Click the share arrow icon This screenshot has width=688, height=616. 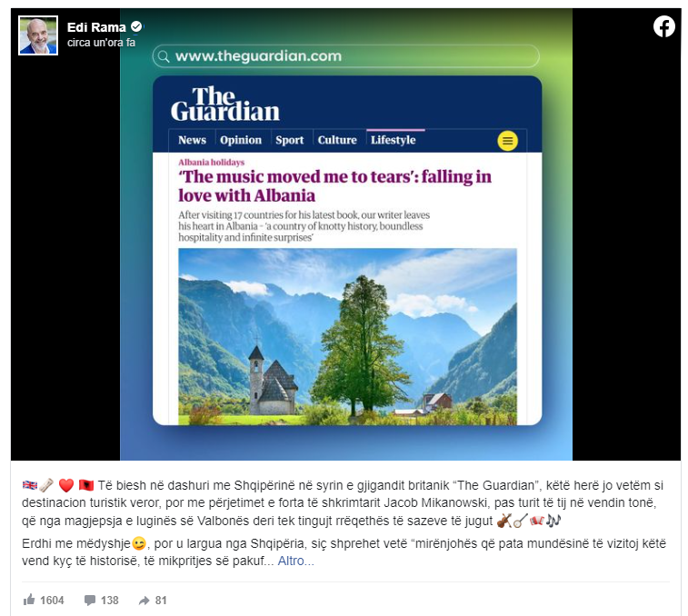144,601
